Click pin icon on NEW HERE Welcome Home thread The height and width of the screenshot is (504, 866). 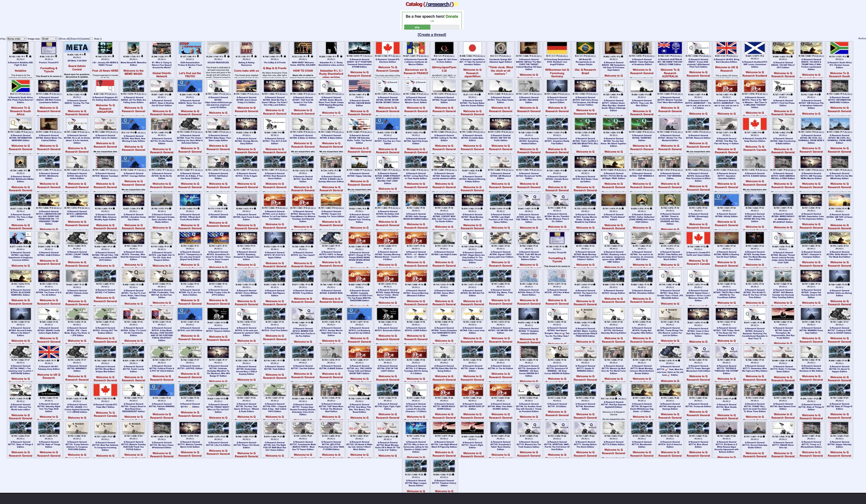coord(309,56)
